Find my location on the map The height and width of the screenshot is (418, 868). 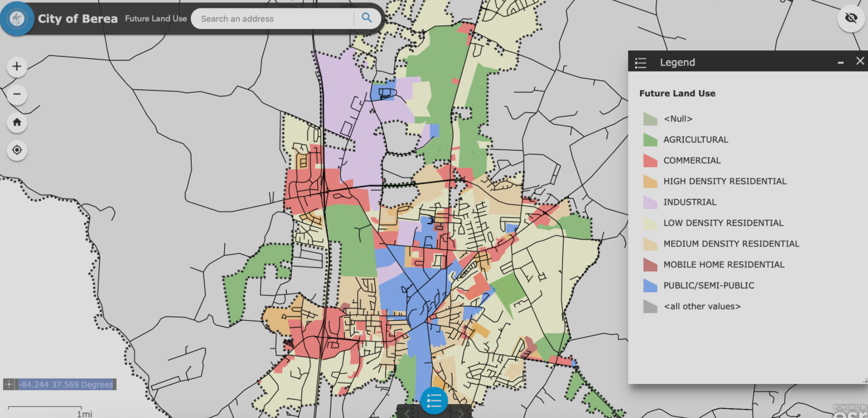[x=17, y=150]
